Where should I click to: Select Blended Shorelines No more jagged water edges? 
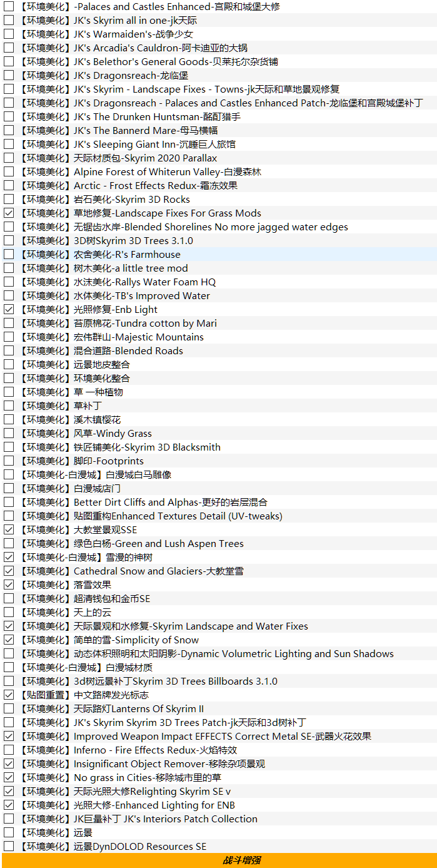(x=184, y=227)
